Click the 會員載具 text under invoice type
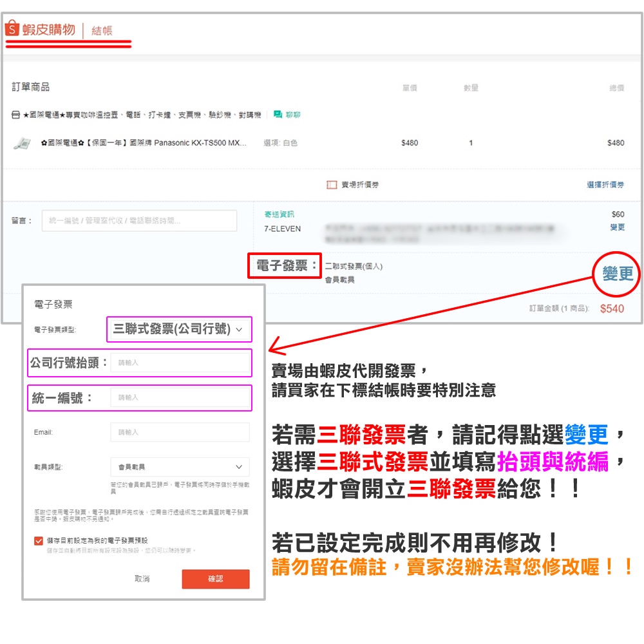 coord(339,279)
